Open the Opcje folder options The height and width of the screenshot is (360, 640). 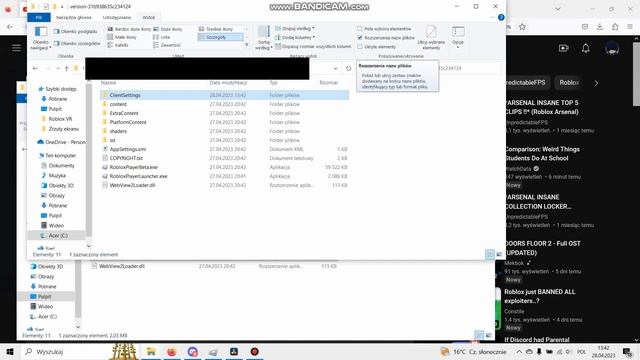point(458,38)
